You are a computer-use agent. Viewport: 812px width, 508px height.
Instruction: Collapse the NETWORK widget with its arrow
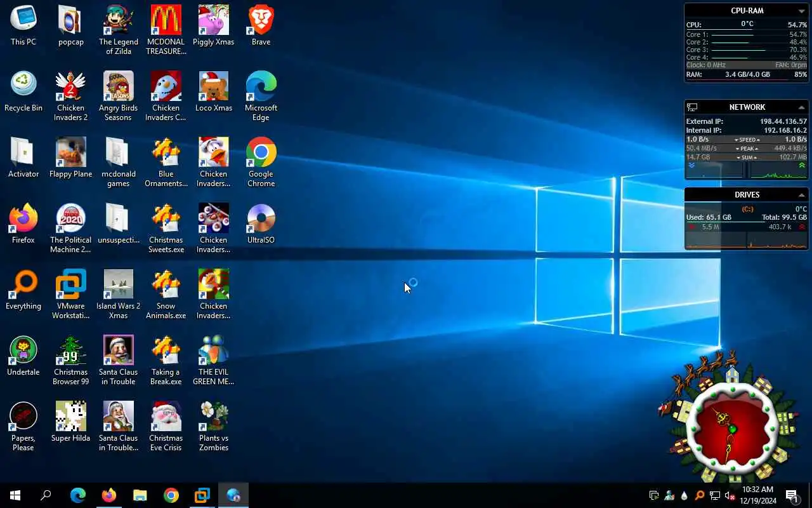click(801, 107)
